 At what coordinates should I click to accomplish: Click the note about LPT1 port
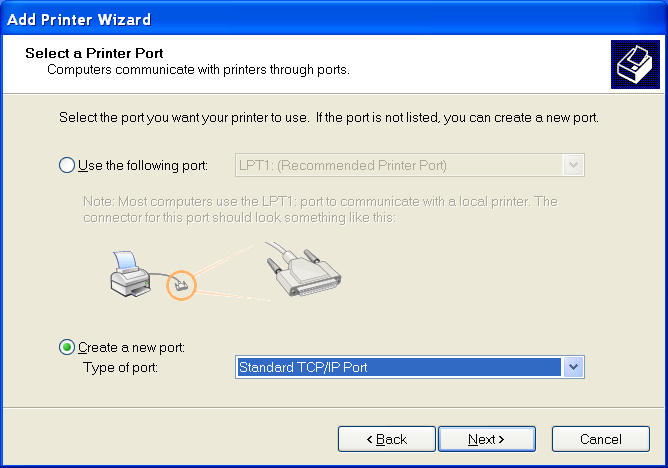point(320,209)
